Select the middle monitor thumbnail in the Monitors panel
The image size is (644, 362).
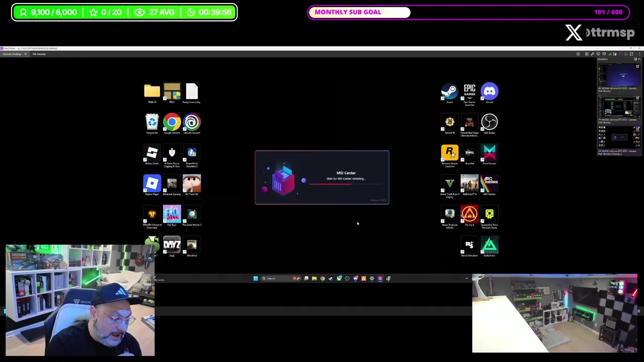(x=619, y=107)
